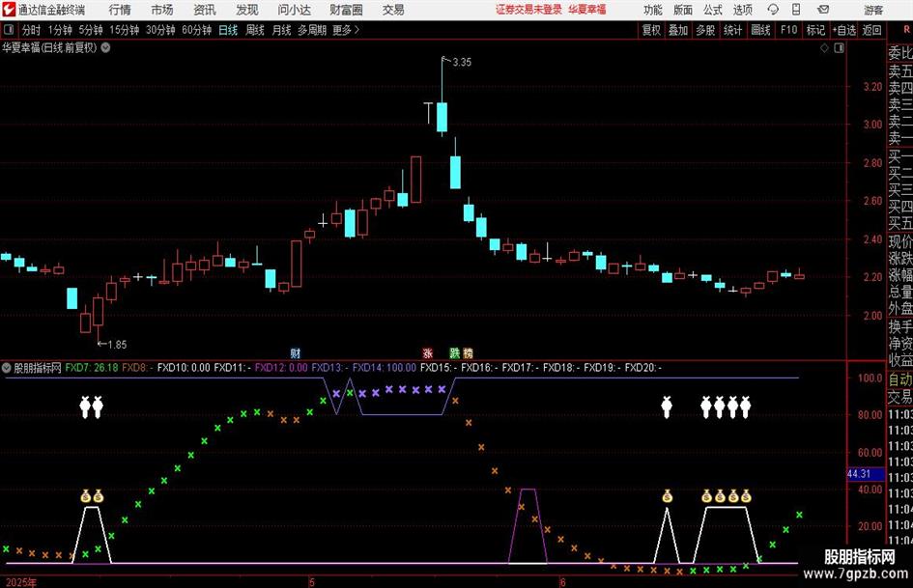Viewport: 913px width, 588px height.
Task: Click the 统计 statistics button
Action: (x=732, y=30)
